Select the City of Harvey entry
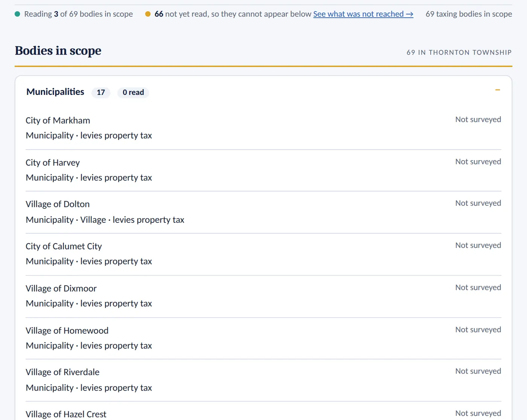527x420 pixels. (263, 170)
